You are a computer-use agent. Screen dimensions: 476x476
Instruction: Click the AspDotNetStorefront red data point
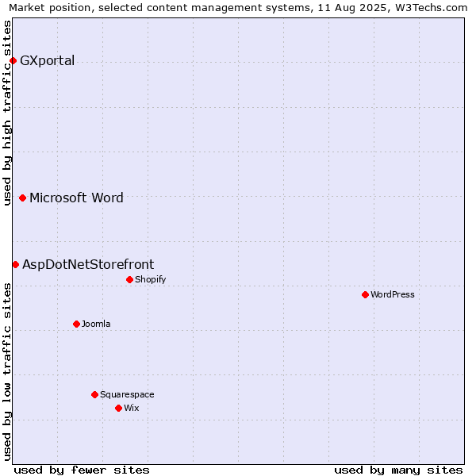16,265
